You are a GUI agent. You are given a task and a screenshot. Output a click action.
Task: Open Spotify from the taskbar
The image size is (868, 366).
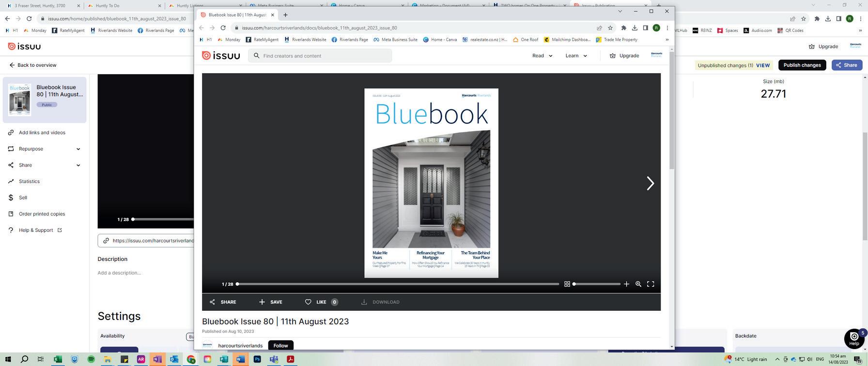click(91, 359)
